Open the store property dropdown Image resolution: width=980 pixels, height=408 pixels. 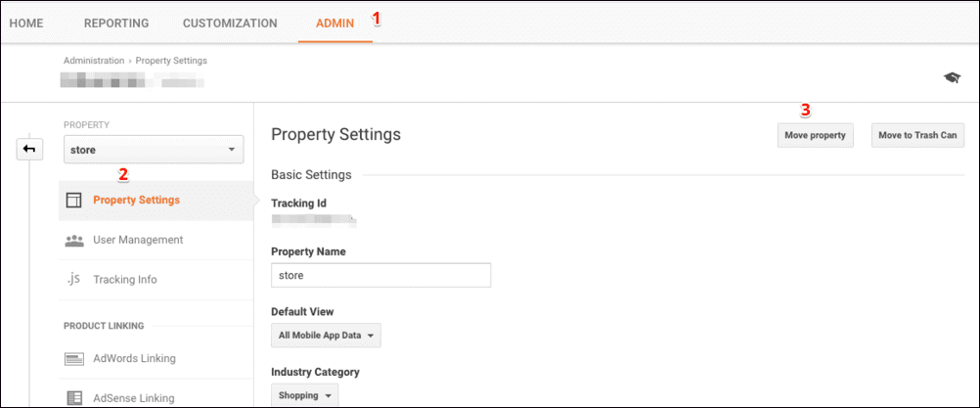(154, 150)
